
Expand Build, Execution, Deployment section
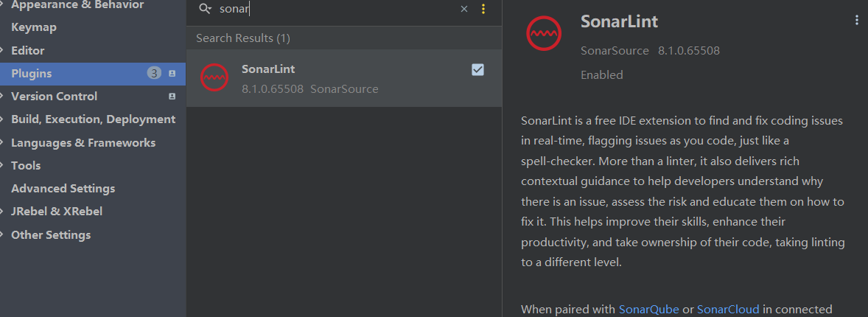3,119
